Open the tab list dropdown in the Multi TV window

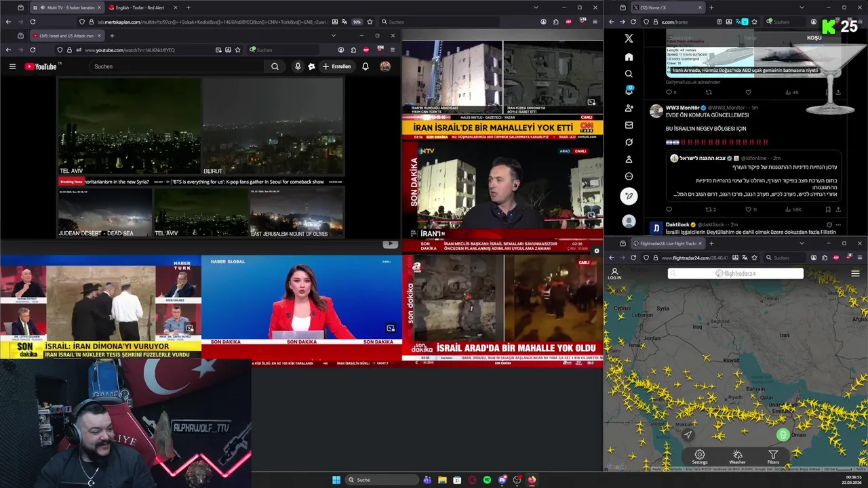click(536, 7)
